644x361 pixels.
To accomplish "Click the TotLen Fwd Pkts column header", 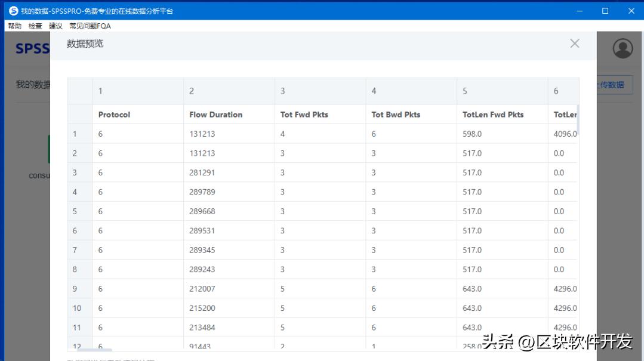I will (x=493, y=115).
